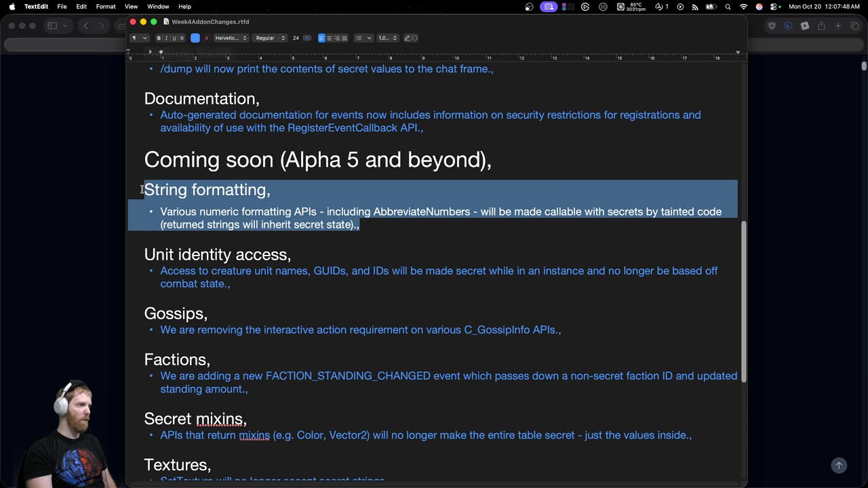Click the font size field showing 24

[x=296, y=38]
